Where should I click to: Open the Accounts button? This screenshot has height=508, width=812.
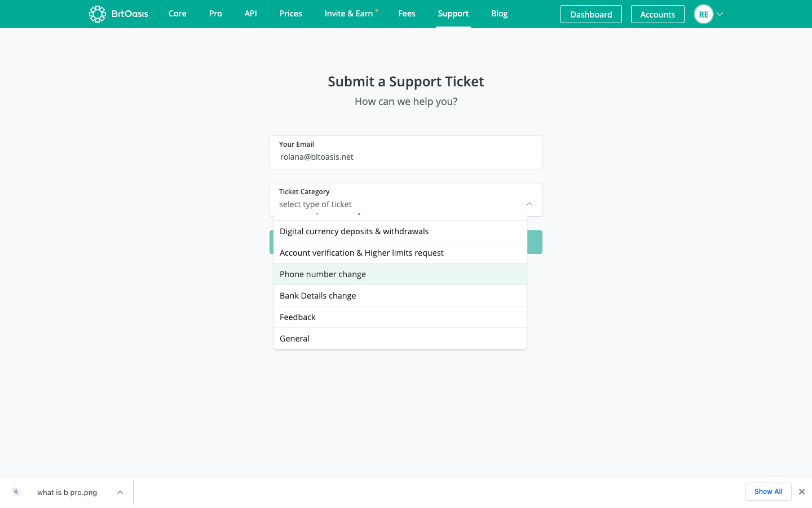(657, 14)
